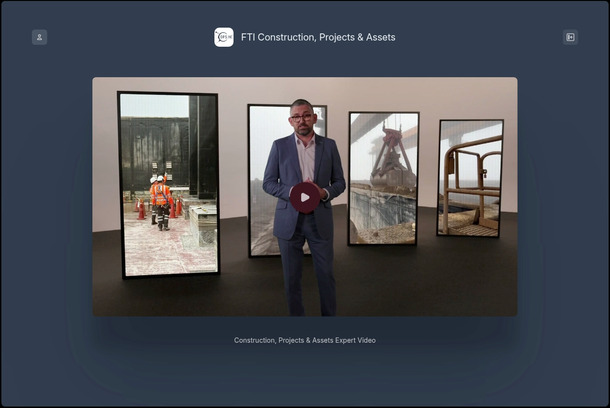Click the Construction, Projects & Assets Expert Video caption
610x408 pixels.
tap(305, 340)
